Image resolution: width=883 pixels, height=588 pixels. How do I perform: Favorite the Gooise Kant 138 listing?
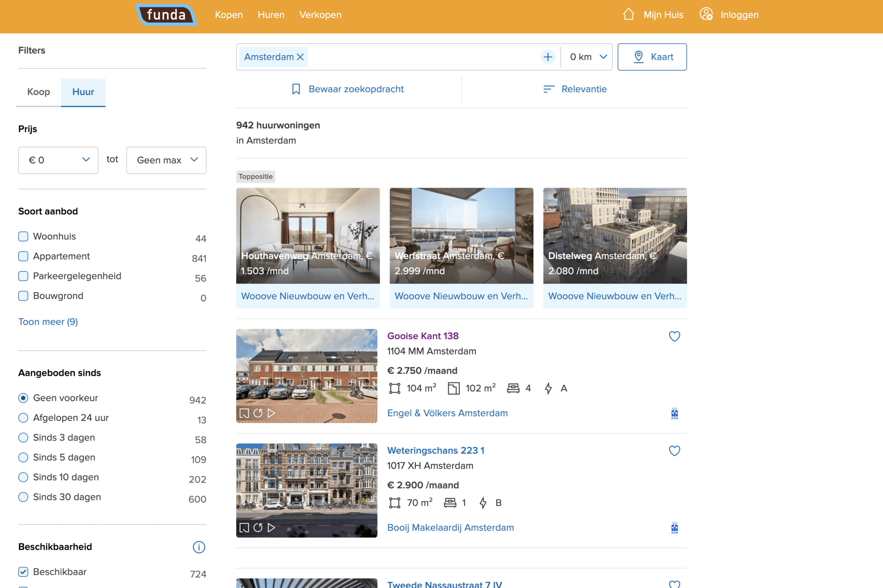[674, 336]
